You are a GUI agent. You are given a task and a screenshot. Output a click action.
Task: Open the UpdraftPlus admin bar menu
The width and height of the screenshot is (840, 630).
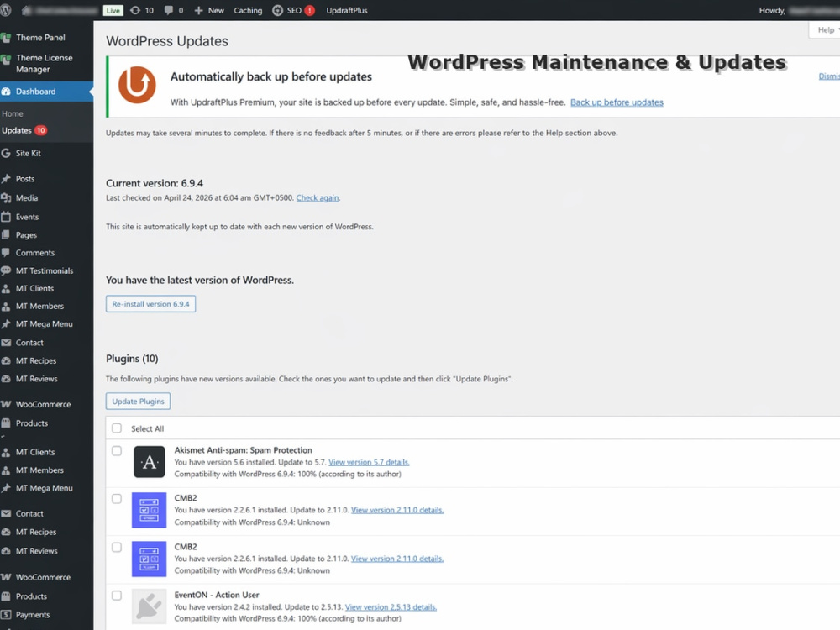point(347,10)
